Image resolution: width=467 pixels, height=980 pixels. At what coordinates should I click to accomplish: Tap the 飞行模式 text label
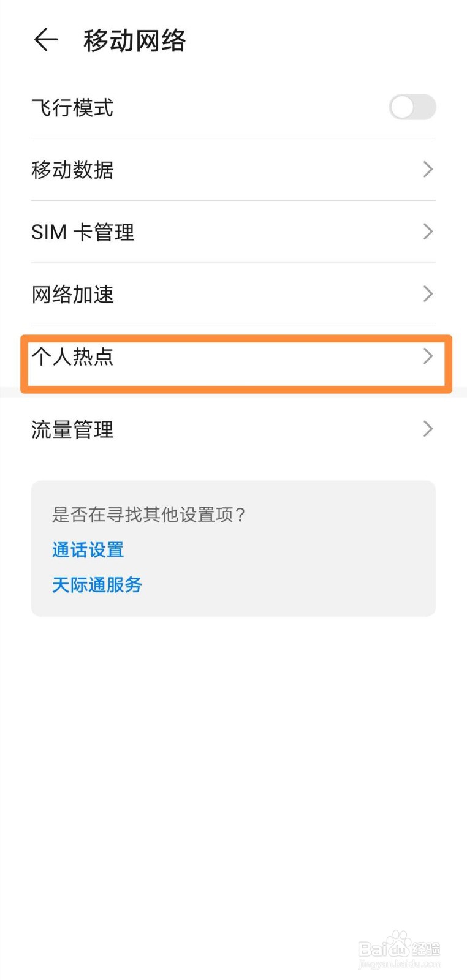pos(72,108)
